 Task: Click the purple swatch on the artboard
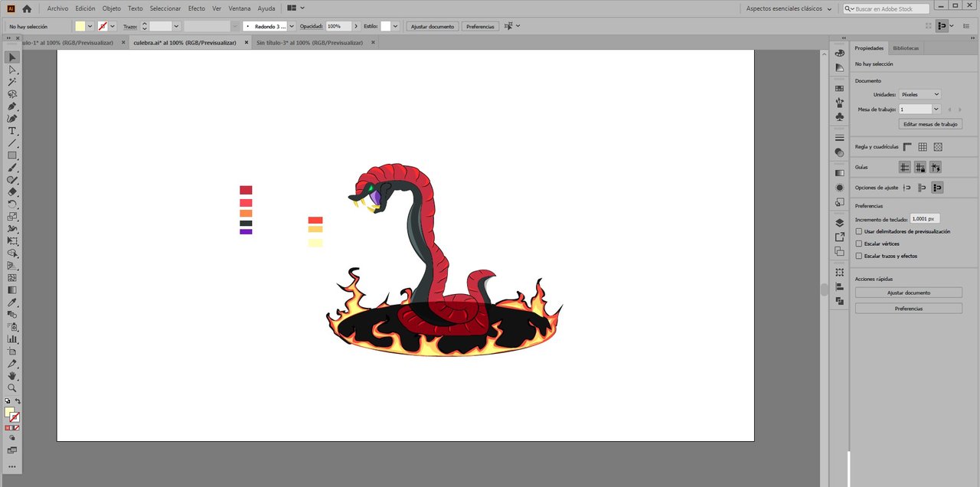246,231
